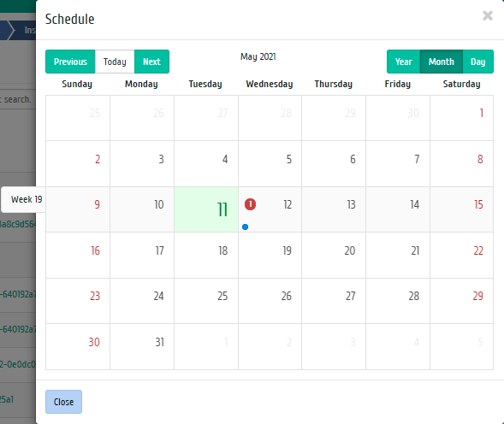Select Monday May 31
The width and height of the screenshot is (504, 424).
(142, 346)
